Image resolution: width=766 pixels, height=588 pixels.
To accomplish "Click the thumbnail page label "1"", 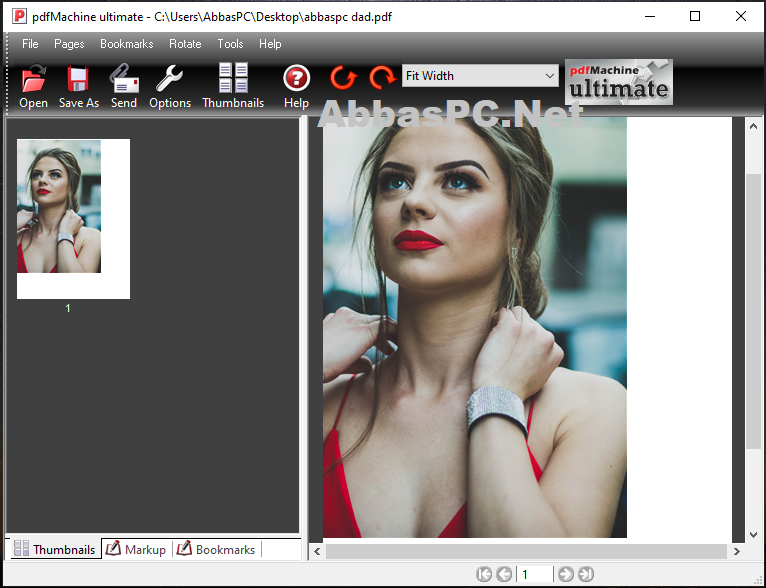I will [x=68, y=308].
